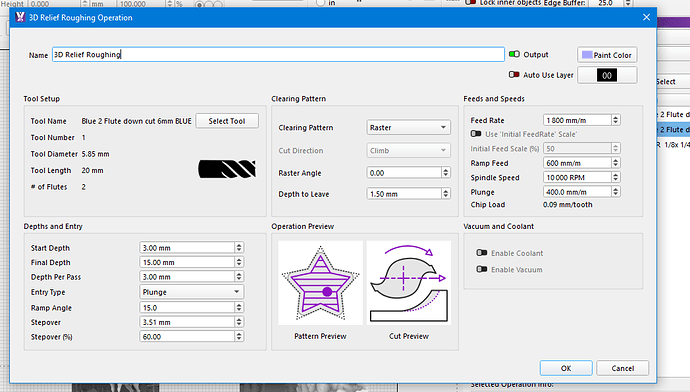The width and height of the screenshot is (690, 392).
Task: Click the Cut Preview thumbnail
Action: click(x=409, y=283)
